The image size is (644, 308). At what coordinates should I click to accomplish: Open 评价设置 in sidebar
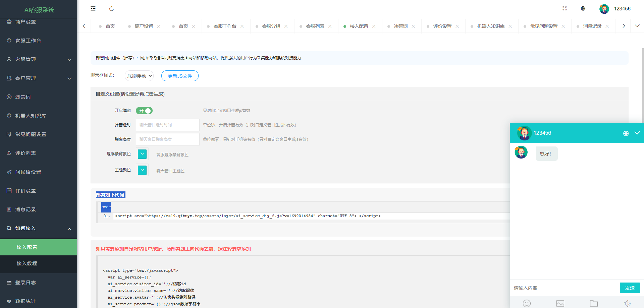(39, 191)
